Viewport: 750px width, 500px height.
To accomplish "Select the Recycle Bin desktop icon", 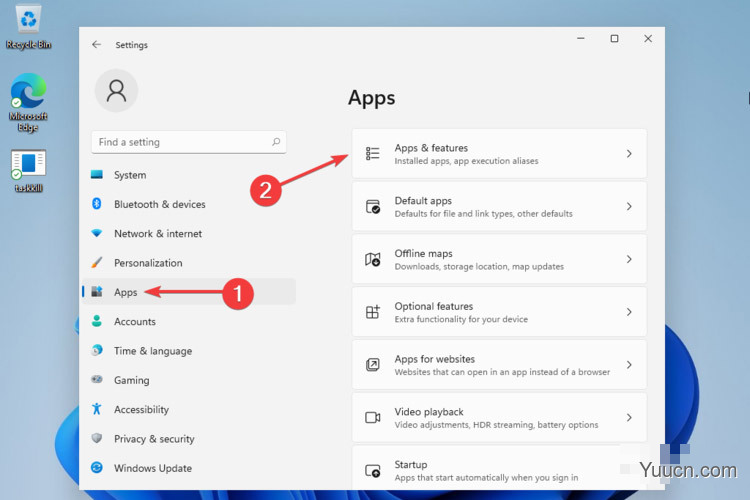I will tap(29, 26).
